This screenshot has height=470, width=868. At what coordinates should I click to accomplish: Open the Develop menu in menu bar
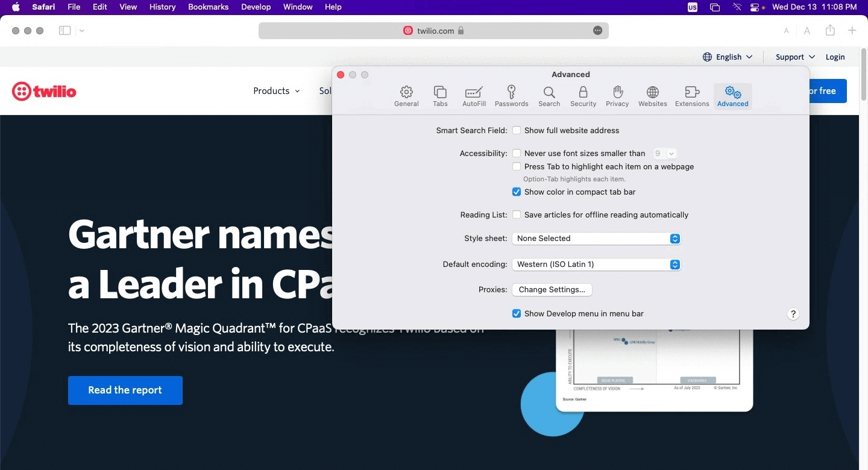click(256, 7)
